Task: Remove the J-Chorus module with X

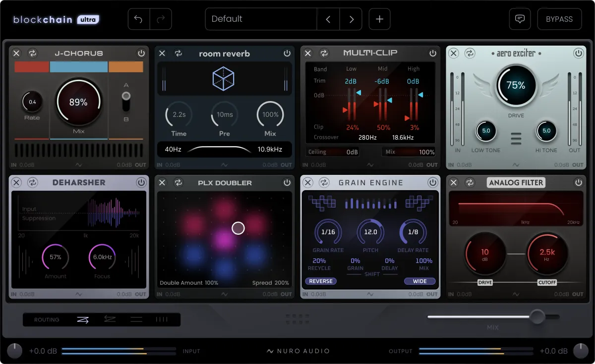Action: tap(16, 53)
